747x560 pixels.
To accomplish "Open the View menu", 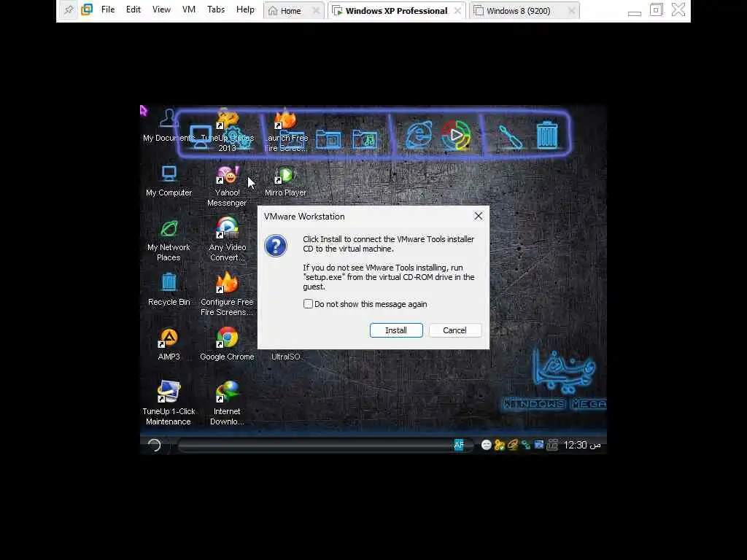I will (x=161, y=9).
